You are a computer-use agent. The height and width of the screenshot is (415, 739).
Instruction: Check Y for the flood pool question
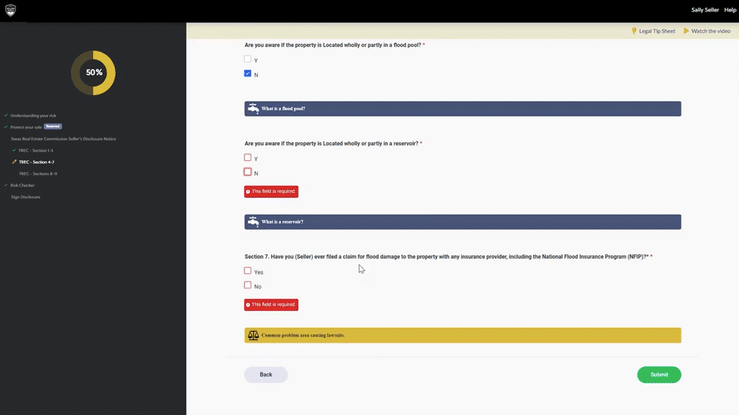point(247,59)
